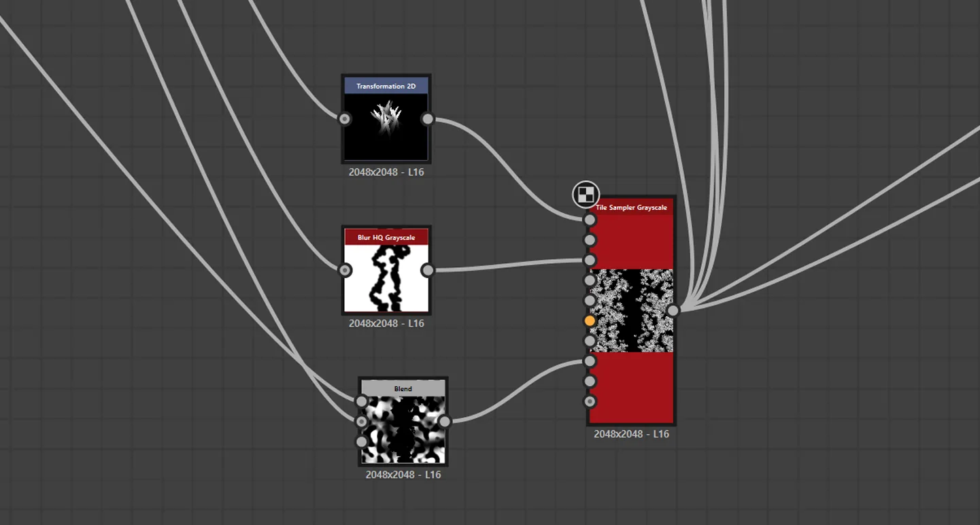Select the Tile Sampler Grayscale node title
Viewport: 980px width, 525px height.
tap(631, 207)
